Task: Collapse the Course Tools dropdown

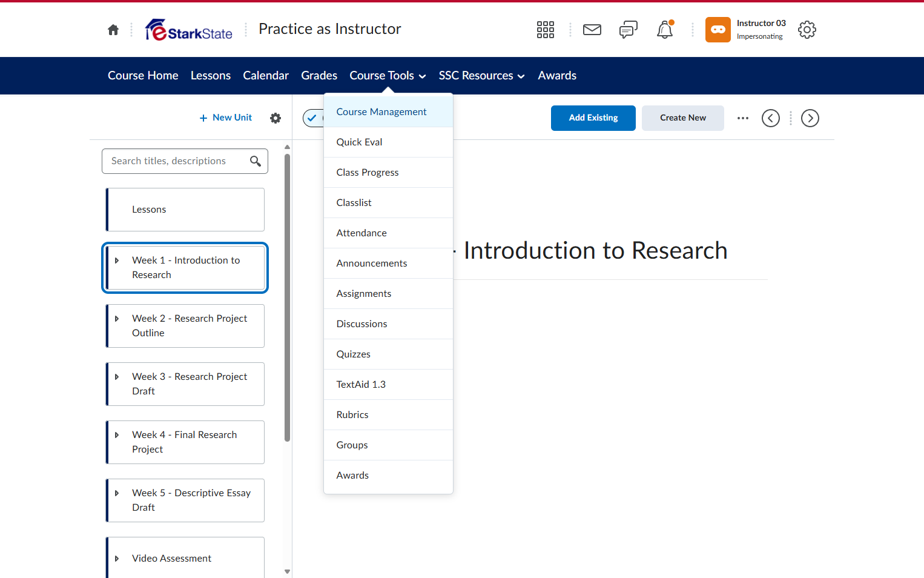Action: coord(388,76)
